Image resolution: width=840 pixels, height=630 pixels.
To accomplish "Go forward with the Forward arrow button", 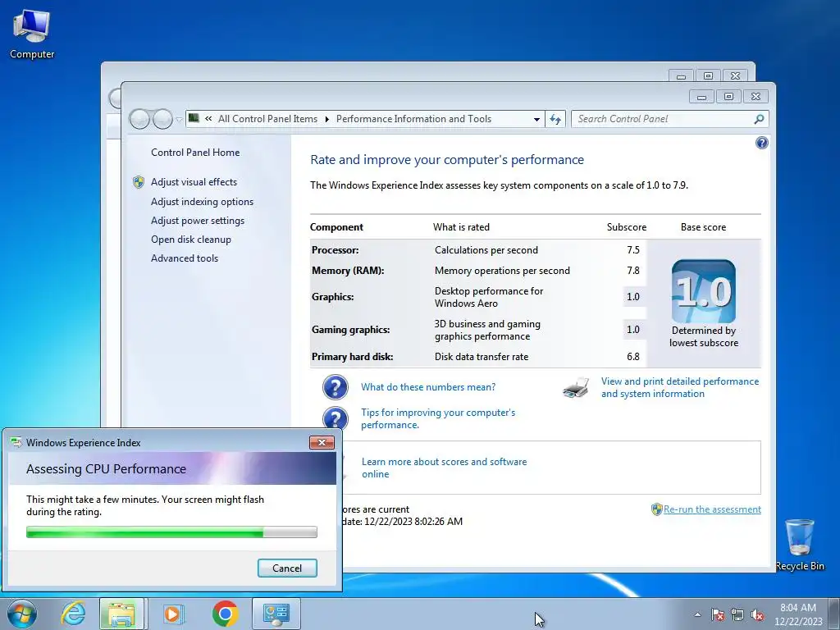I will point(163,119).
